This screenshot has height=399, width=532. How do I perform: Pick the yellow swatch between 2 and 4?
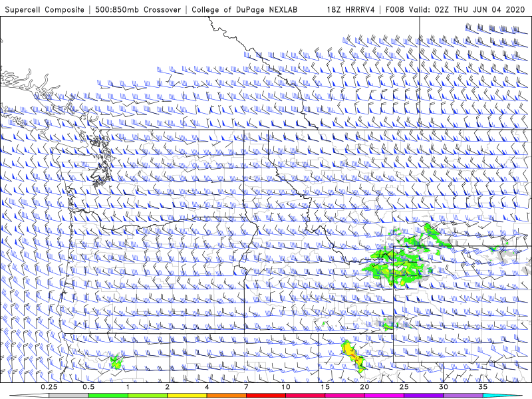[x=187, y=396]
